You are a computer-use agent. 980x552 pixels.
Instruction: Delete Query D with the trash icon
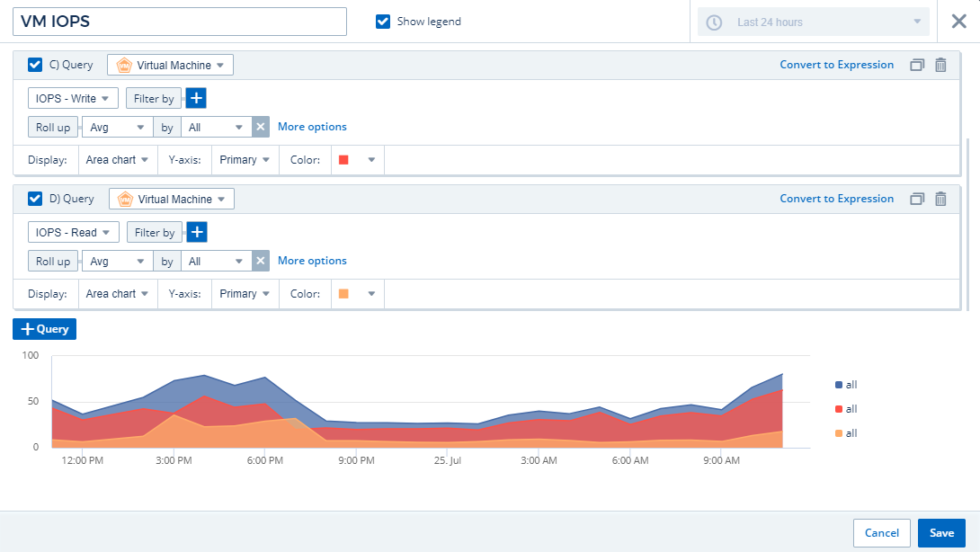tap(940, 199)
